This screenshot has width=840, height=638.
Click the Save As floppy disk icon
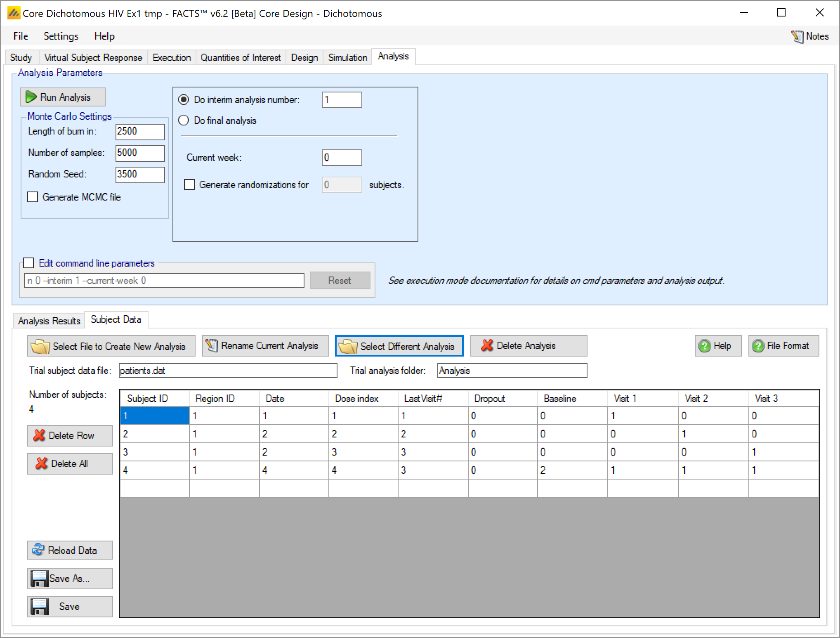[40, 578]
